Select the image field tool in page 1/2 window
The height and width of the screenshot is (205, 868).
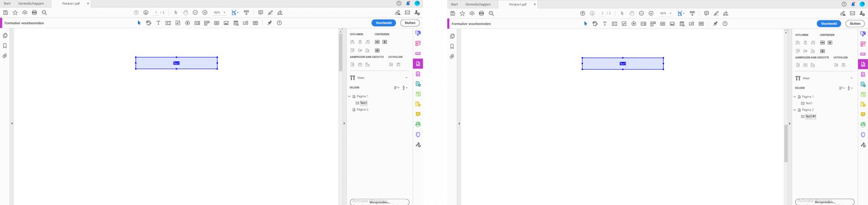(226, 23)
